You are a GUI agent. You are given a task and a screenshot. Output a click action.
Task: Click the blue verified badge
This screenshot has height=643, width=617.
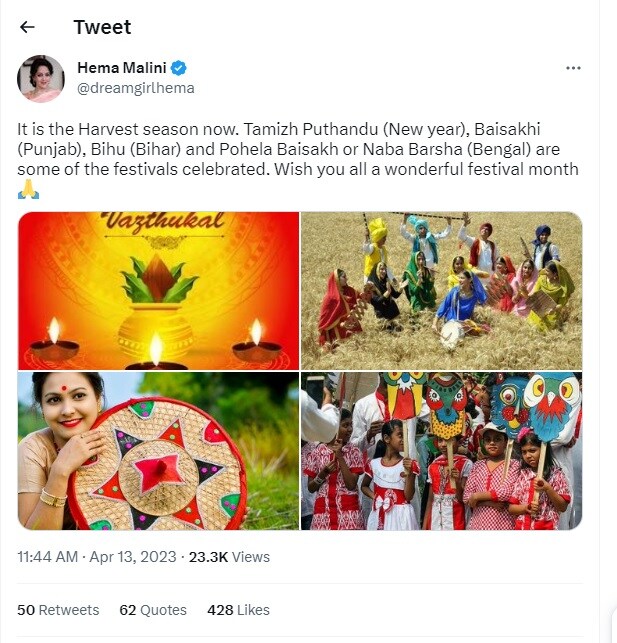point(179,68)
